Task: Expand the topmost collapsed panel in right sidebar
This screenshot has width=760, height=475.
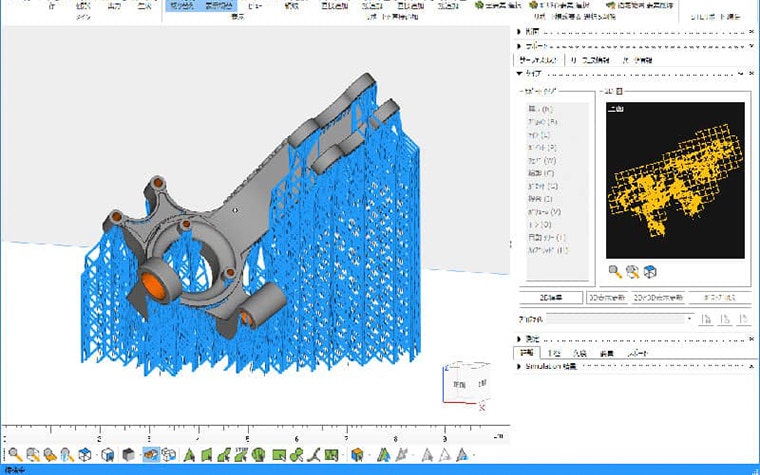Action: pyautogui.click(x=520, y=31)
